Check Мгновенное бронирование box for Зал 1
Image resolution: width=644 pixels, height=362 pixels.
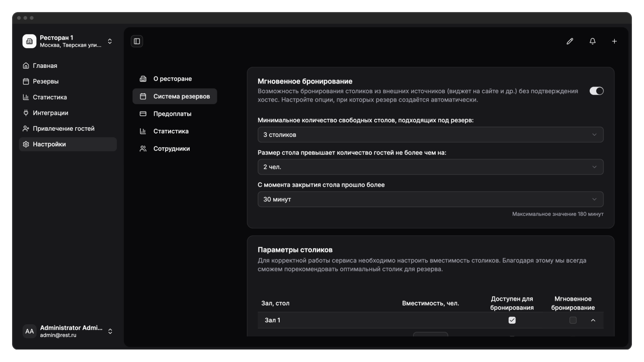(573, 320)
